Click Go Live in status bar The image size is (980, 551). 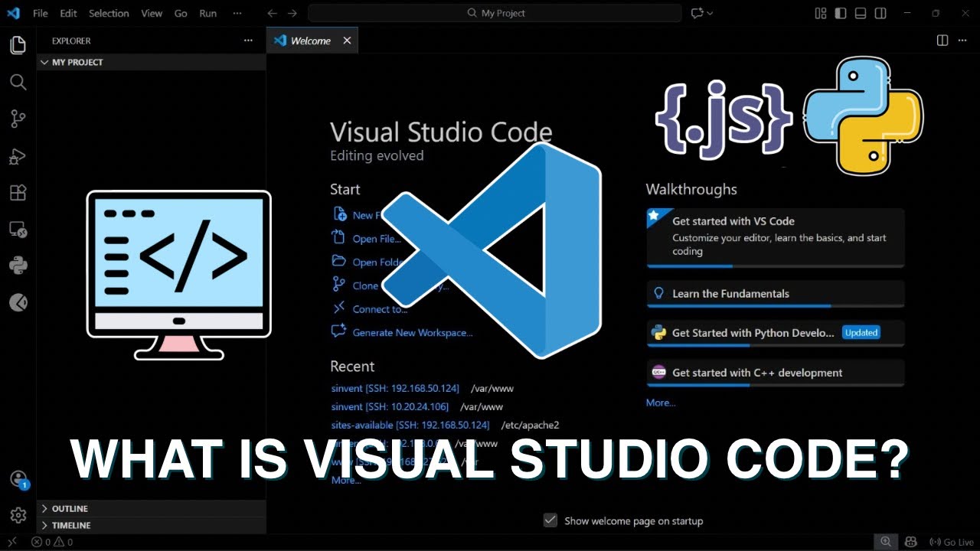(x=952, y=542)
